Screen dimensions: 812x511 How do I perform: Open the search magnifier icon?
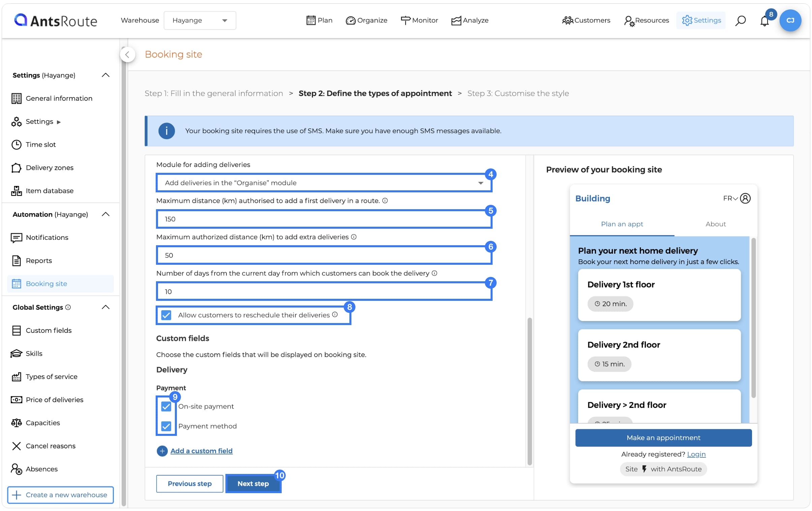[740, 21]
